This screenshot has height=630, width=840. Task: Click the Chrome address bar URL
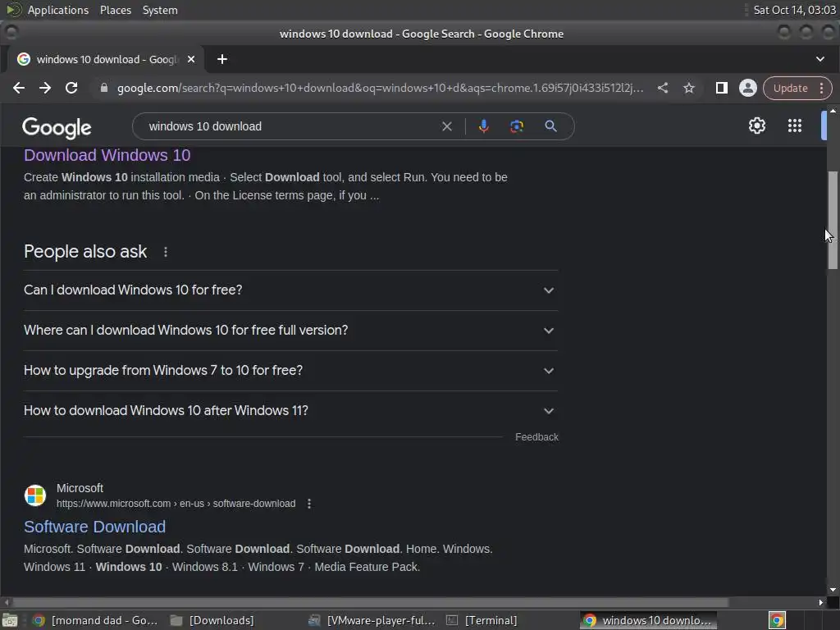(x=379, y=88)
